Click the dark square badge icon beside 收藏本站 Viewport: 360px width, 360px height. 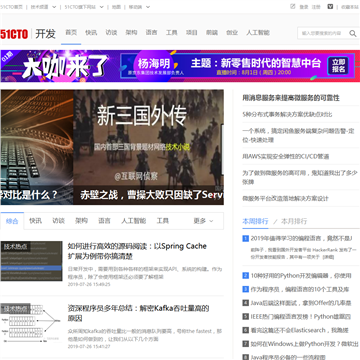pos(330,6)
